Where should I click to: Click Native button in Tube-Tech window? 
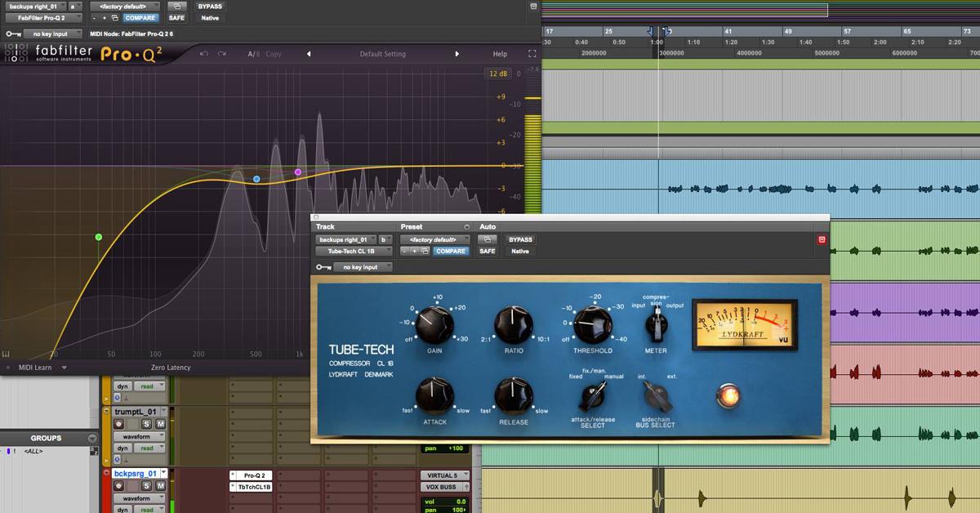coord(520,252)
